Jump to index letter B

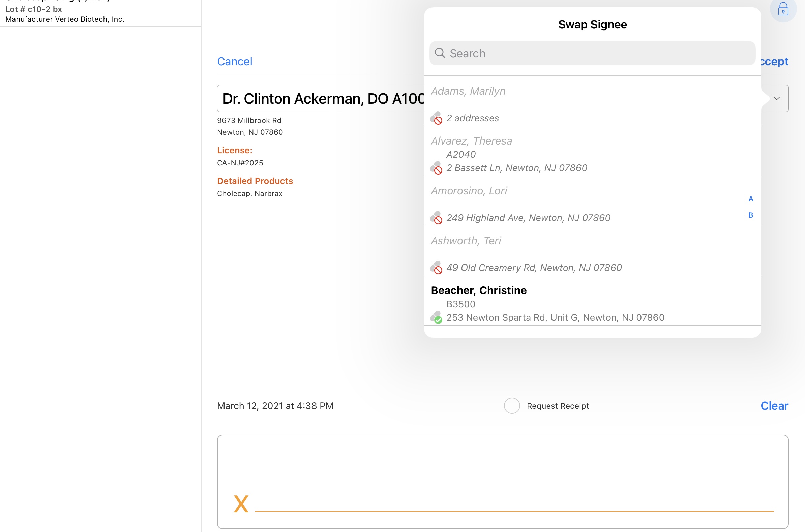point(751,215)
